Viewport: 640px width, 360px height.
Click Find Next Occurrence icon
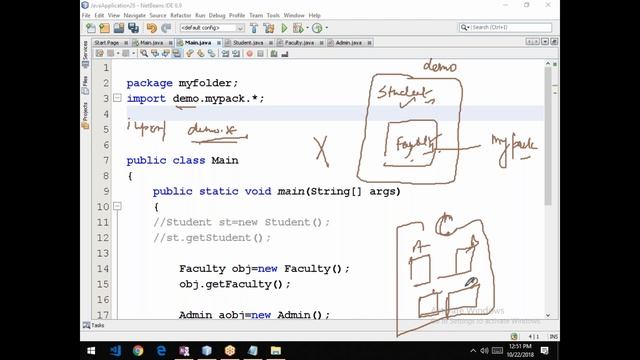click(165, 53)
